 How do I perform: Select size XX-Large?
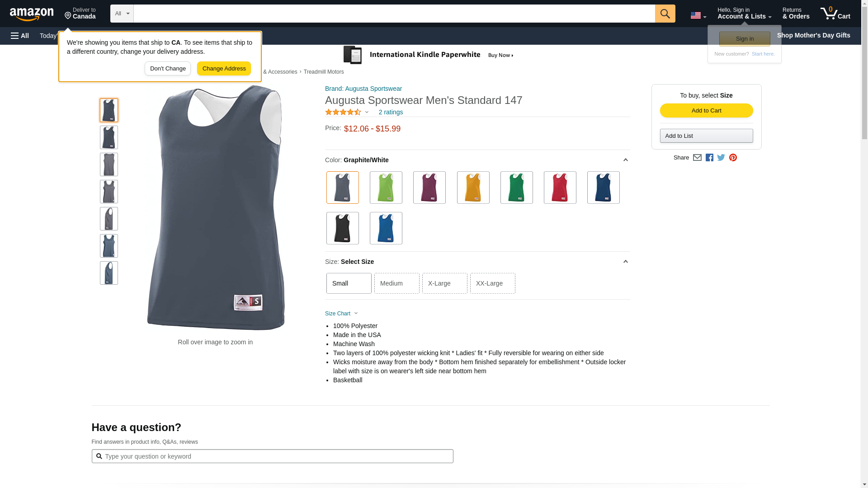[x=493, y=283]
